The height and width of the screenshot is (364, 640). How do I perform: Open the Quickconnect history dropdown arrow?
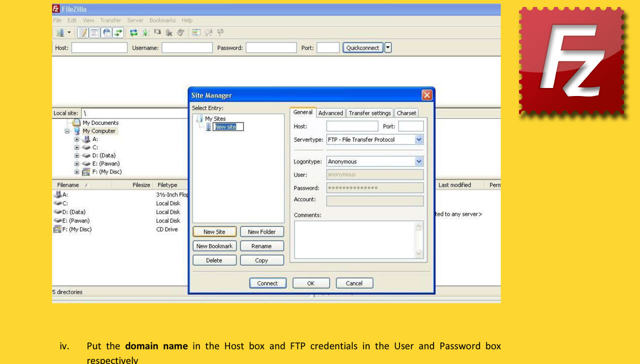pos(388,48)
